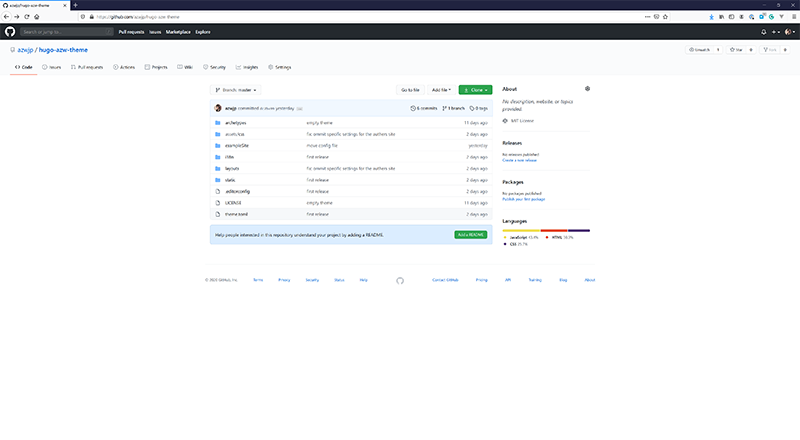The height and width of the screenshot is (440, 800).
Task: Click the file icon for LICENSE
Action: click(218, 203)
